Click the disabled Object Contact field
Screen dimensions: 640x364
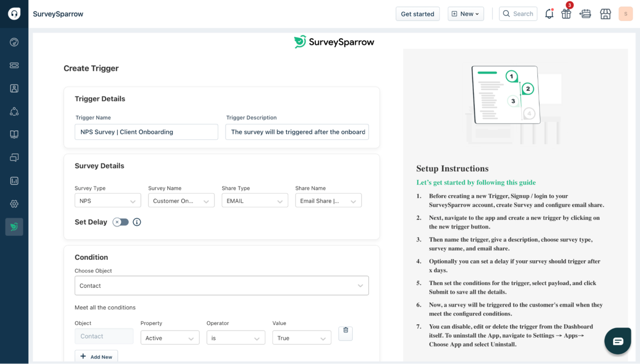coord(104,336)
